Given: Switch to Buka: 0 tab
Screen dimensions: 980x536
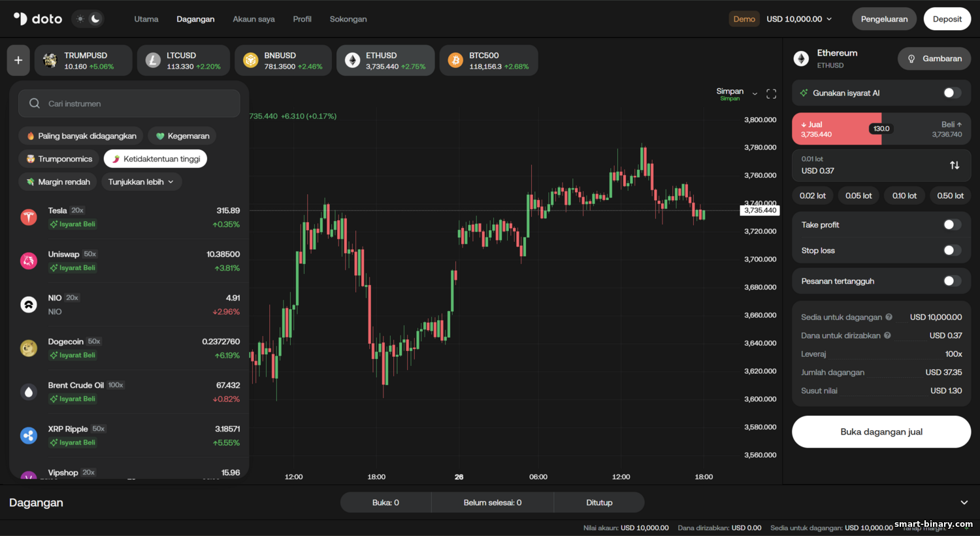Looking at the screenshot, I should (x=385, y=503).
